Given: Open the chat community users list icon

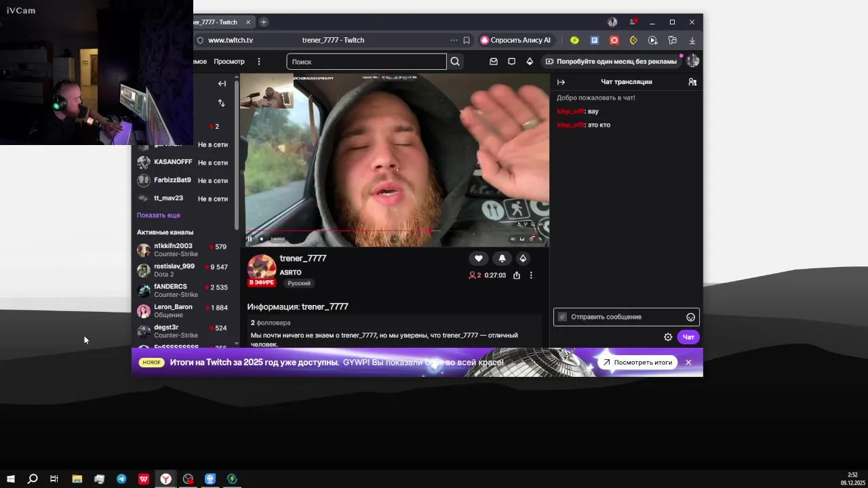Looking at the screenshot, I should coord(692,82).
